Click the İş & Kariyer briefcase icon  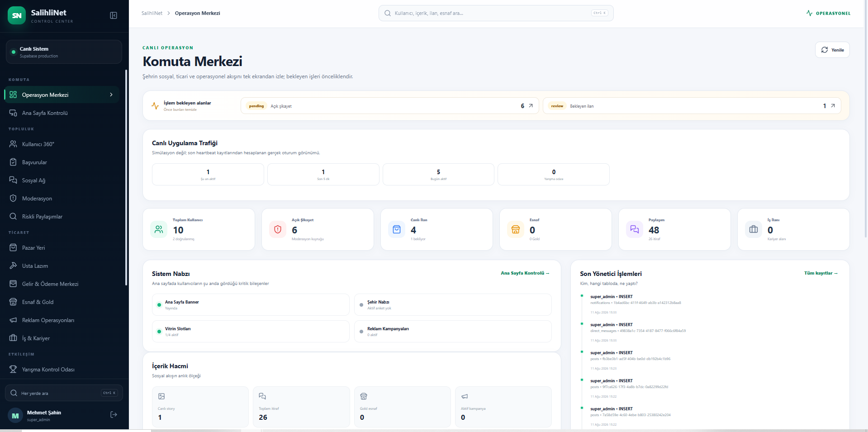[13, 338]
